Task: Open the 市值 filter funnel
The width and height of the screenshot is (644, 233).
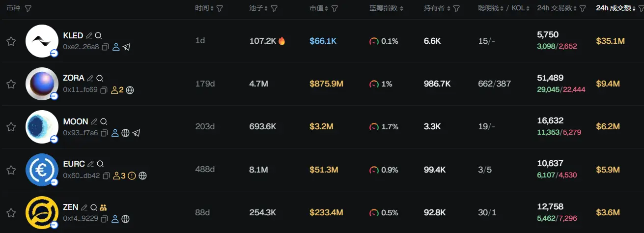Action: point(335,9)
